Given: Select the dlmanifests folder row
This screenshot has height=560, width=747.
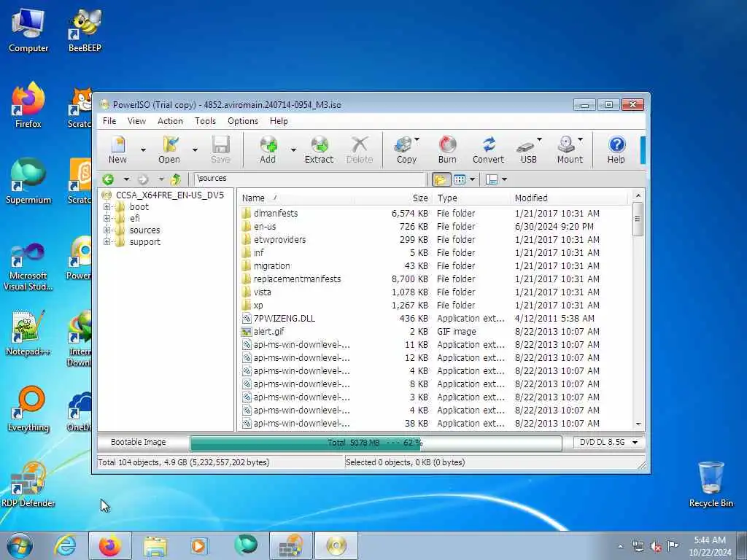Looking at the screenshot, I should [x=435, y=214].
